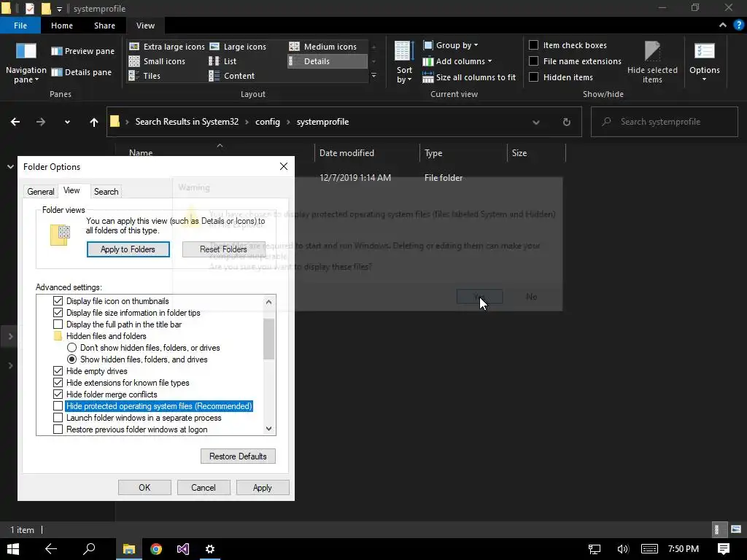Click the Apply to Folders button
This screenshot has width=747, height=560.
coord(128,249)
